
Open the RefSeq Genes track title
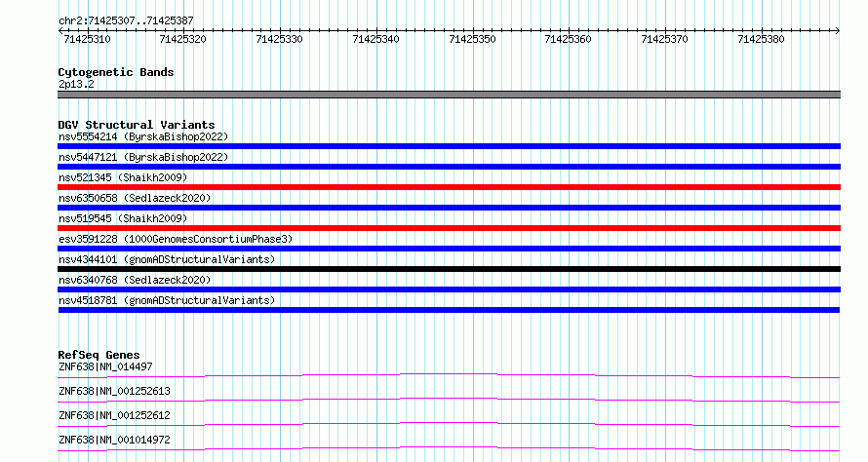[99, 355]
